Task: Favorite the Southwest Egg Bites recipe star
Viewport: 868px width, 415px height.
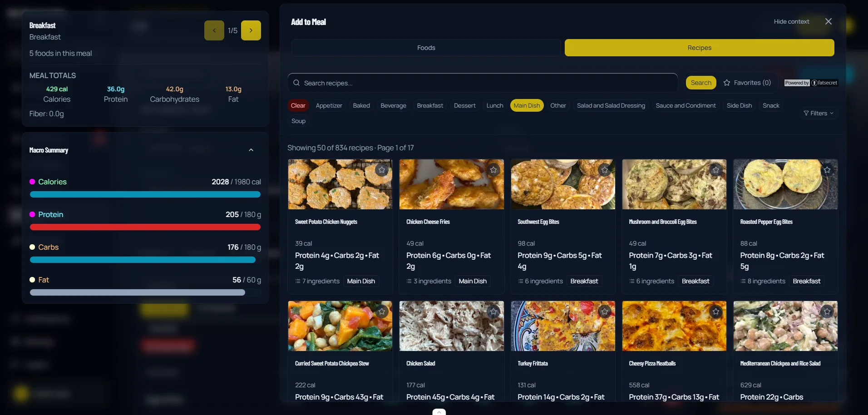Action: 605,170
